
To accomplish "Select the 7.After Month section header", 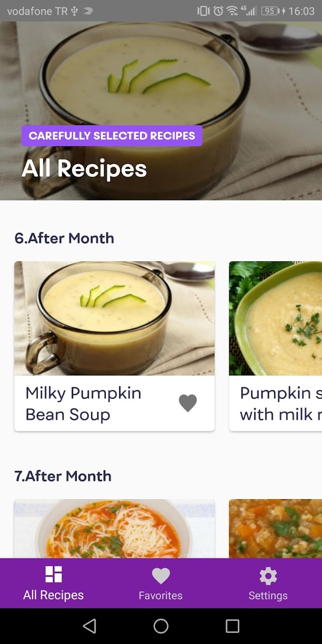I will pyautogui.click(x=63, y=476).
